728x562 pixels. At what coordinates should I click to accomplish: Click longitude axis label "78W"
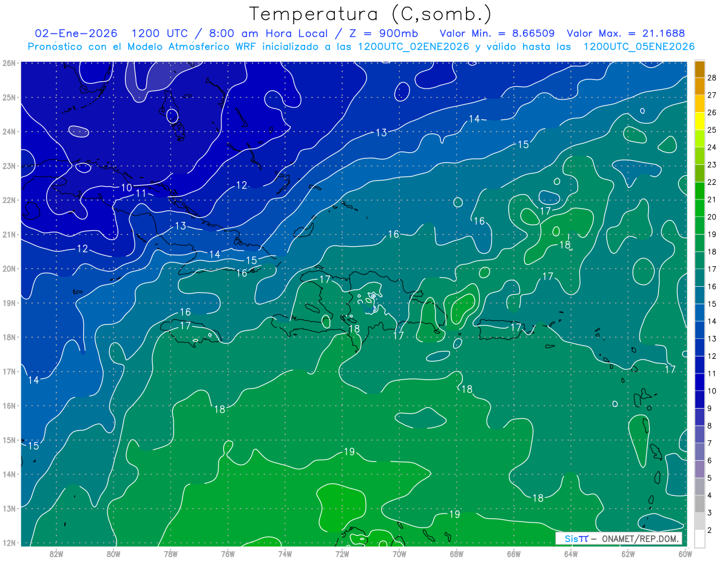click(170, 554)
